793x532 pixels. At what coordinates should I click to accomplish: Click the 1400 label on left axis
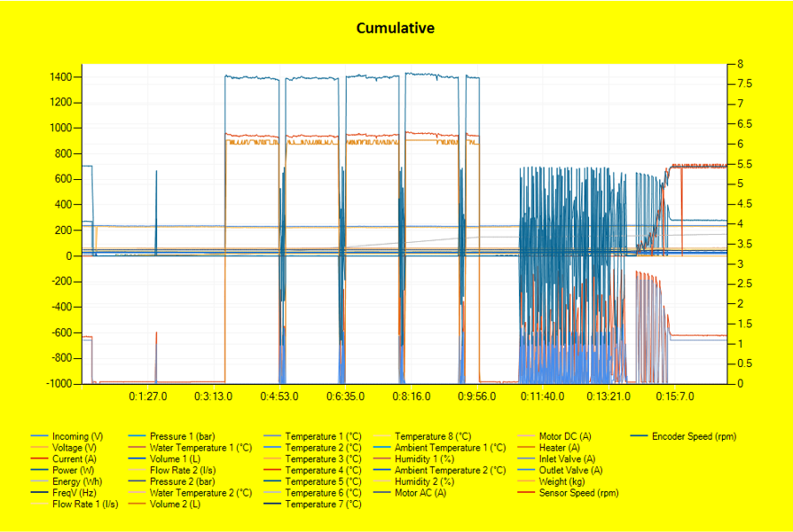point(62,77)
